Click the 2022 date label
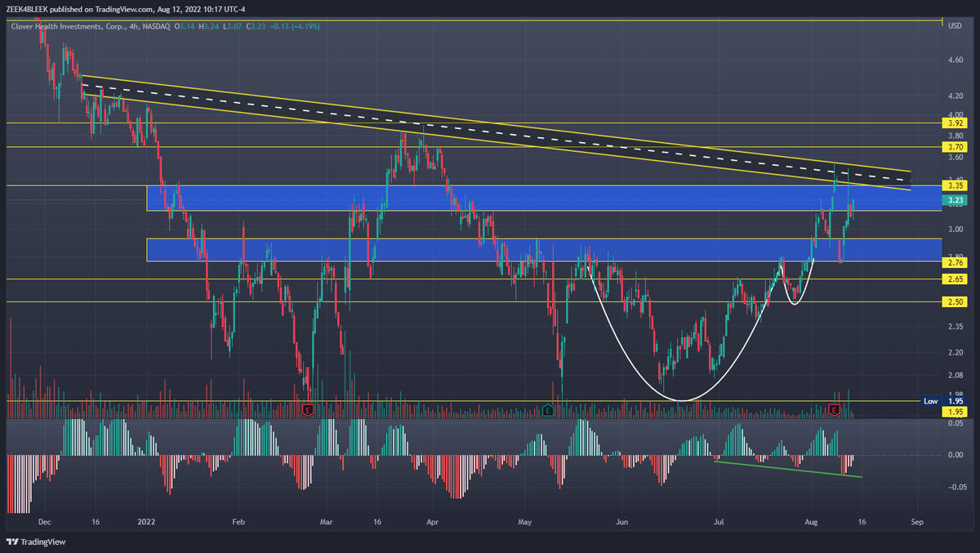The width and height of the screenshot is (980, 553). pos(146,520)
